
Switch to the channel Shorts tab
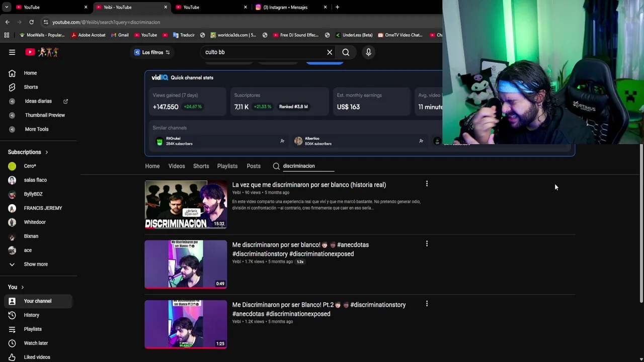click(201, 166)
